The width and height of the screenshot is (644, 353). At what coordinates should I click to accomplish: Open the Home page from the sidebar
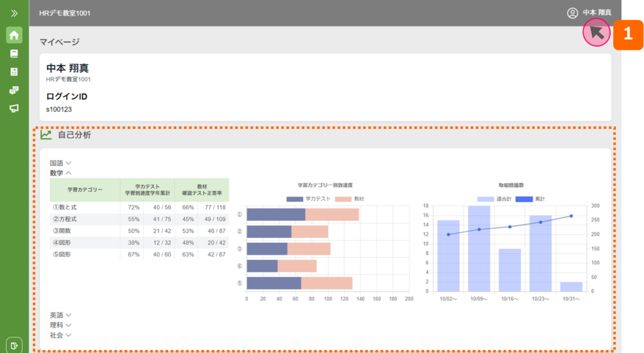click(x=14, y=35)
